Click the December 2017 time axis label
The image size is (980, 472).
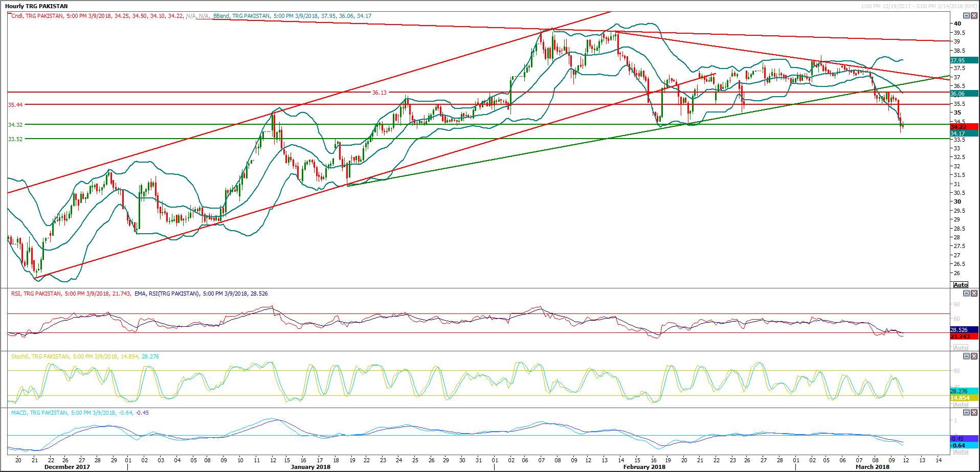[67, 467]
